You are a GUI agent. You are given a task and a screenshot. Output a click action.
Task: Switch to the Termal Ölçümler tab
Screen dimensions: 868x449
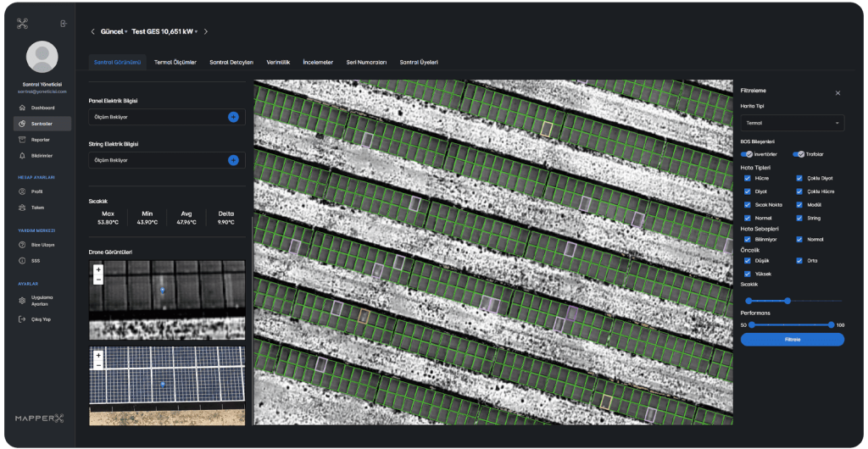click(x=175, y=63)
